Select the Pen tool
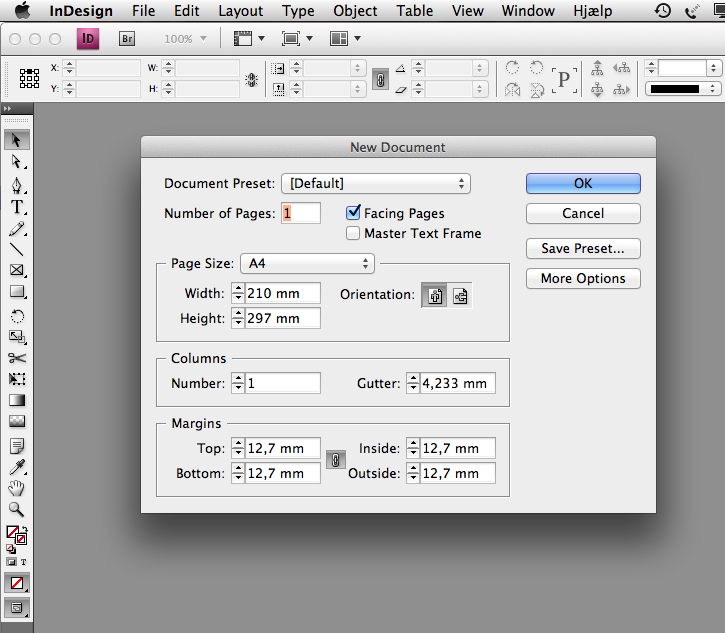Viewport: 725px width, 633px height. point(17,185)
